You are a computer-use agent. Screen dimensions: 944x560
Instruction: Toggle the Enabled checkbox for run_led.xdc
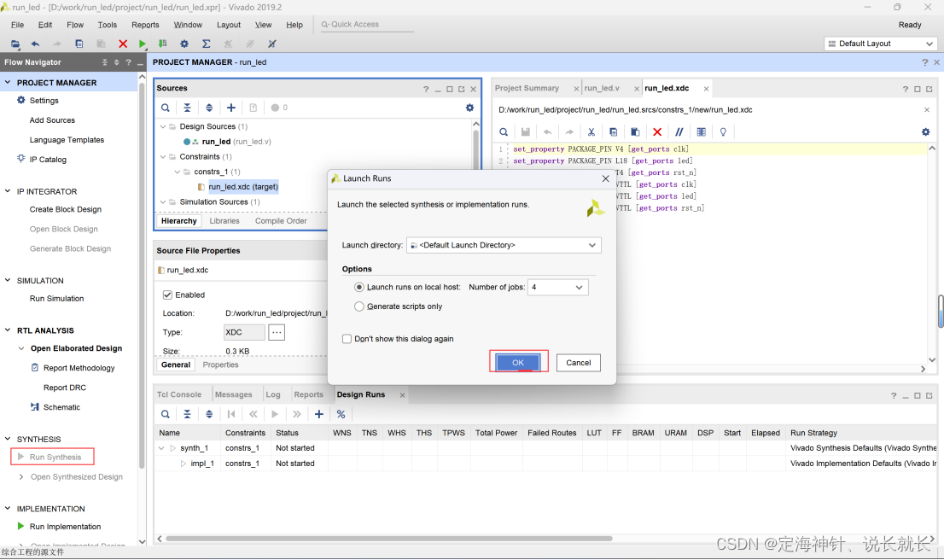click(x=167, y=295)
